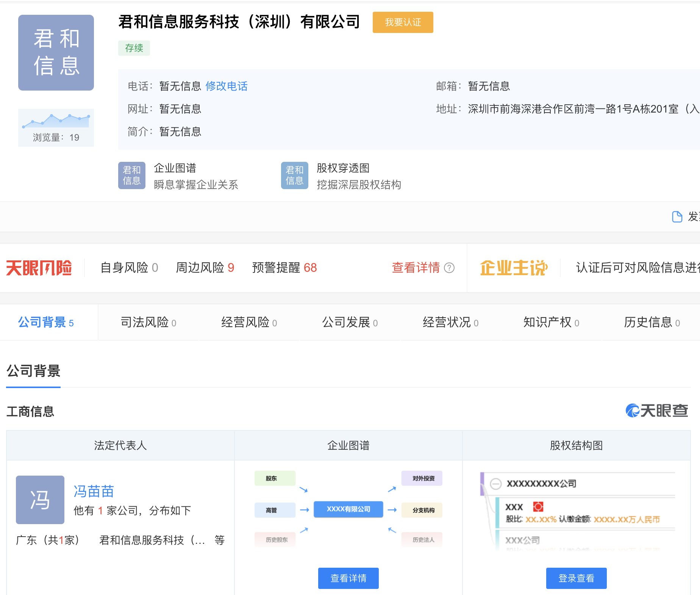Click the 企业主说 logo
Image resolution: width=700 pixels, height=595 pixels.
514,268
